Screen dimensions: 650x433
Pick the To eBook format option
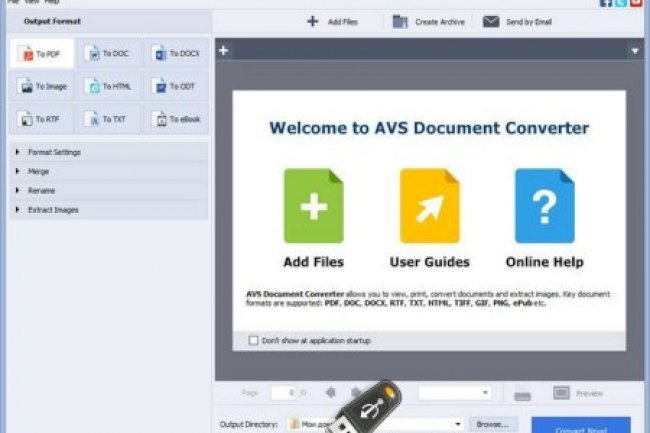[x=175, y=119]
